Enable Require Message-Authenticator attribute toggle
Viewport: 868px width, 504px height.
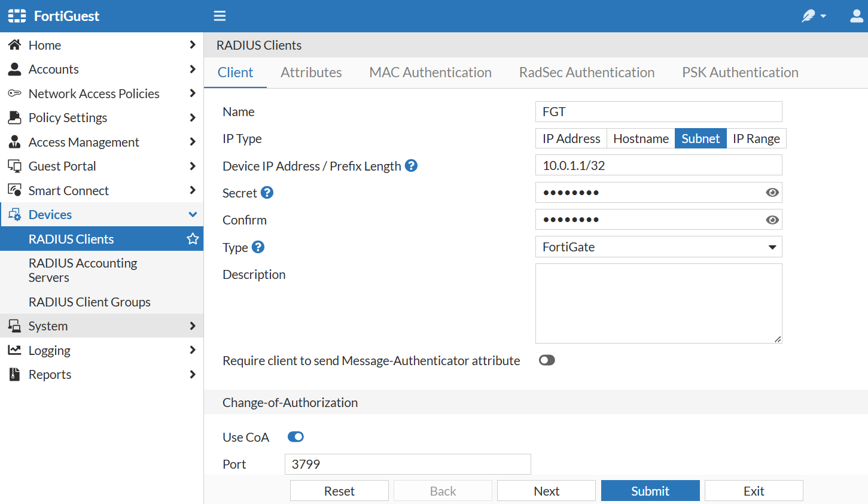546,360
